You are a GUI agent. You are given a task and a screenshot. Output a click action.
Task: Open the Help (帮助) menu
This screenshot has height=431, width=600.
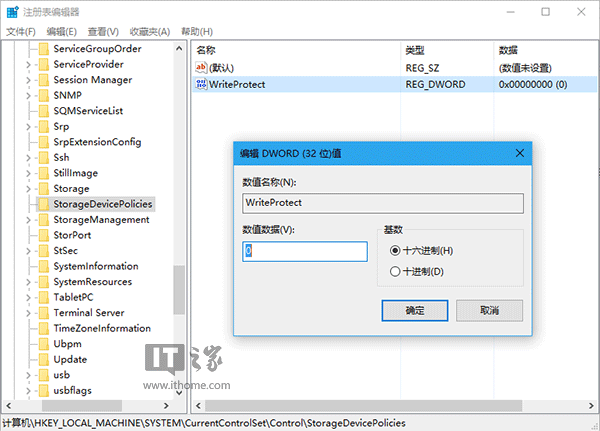[x=197, y=31]
